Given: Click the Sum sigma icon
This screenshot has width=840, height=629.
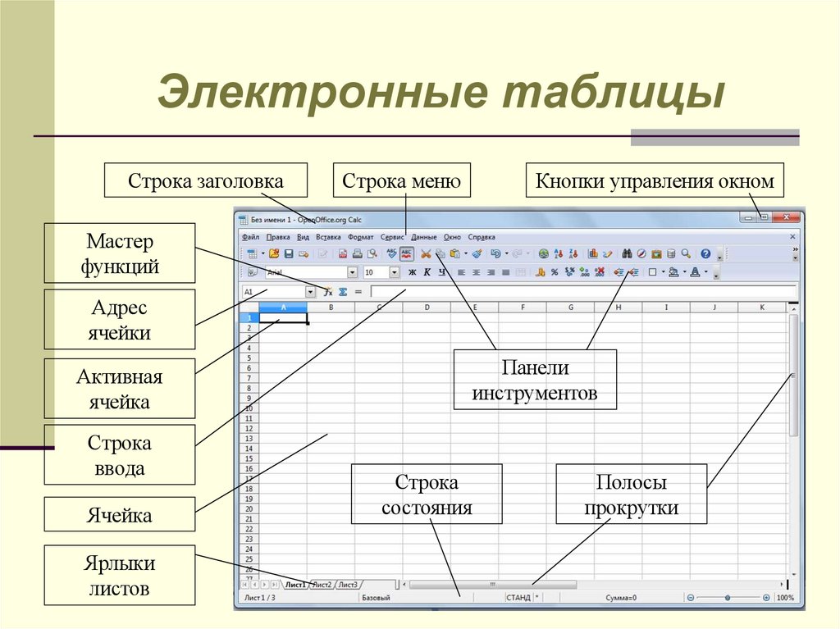Looking at the screenshot, I should (x=343, y=292).
